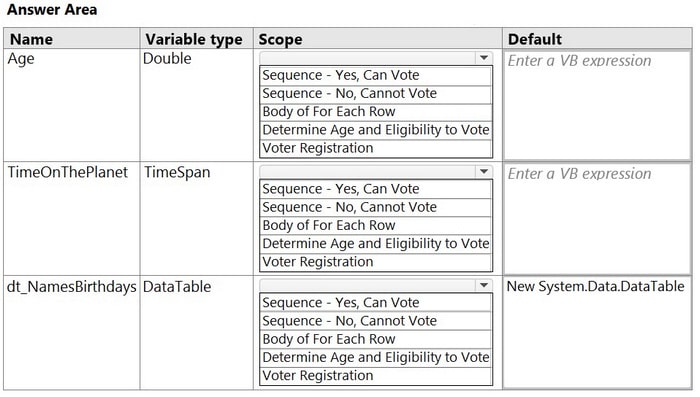The width and height of the screenshot is (700, 397).
Task: Select 'Sequence - Yes, Can Vote' for TimeOnThePlanet
Action: (x=376, y=189)
